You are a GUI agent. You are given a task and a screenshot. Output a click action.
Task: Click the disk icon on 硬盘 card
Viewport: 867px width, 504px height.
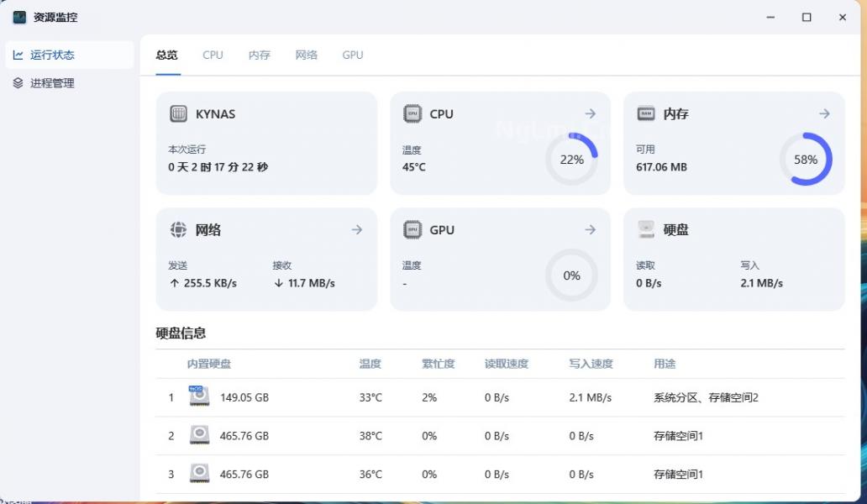pos(646,229)
